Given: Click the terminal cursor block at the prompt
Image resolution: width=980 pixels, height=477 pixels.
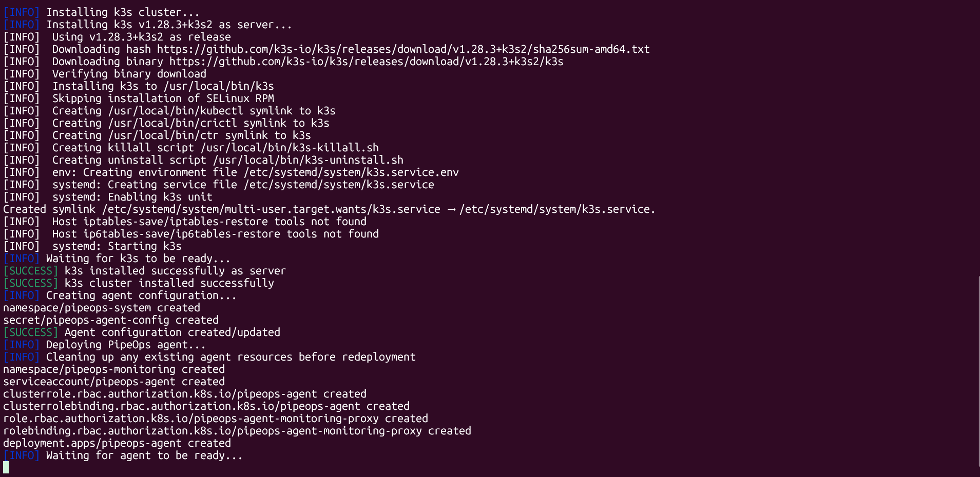Looking at the screenshot, I should 6,467.
